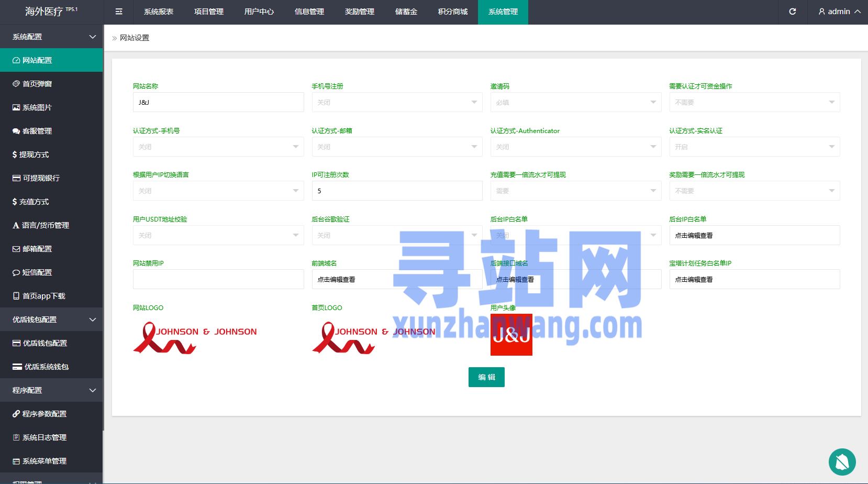
Task: Toggle the sidebar collapse hamburger icon
Action: coord(119,12)
